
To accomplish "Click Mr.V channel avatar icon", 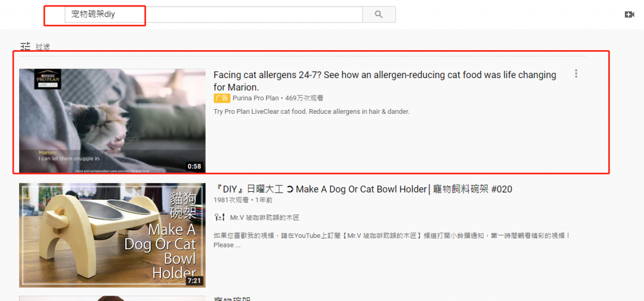I will click(x=219, y=217).
